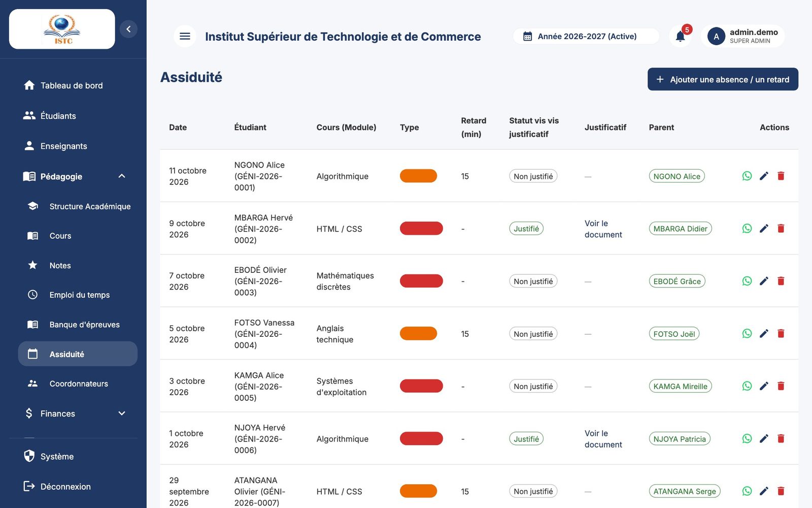Open the Notes submenu item
This screenshot has height=508, width=812.
pyautogui.click(x=78, y=265)
